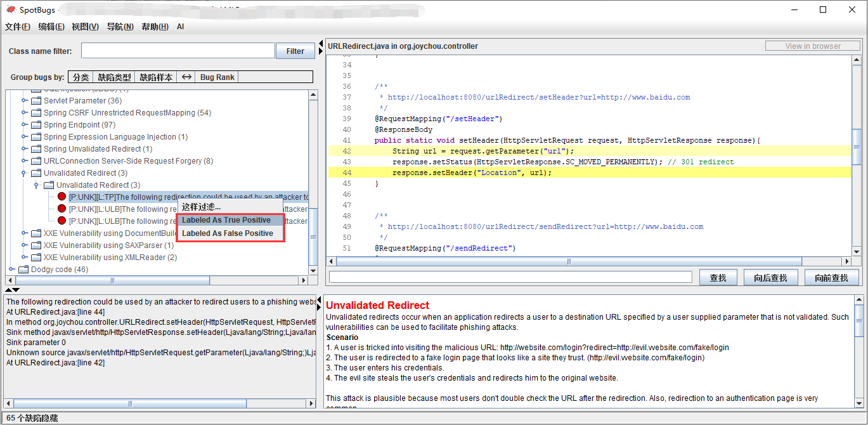Click right arrow of source code horizontal scrollbar
The height and width of the screenshot is (425, 868).
point(847,261)
